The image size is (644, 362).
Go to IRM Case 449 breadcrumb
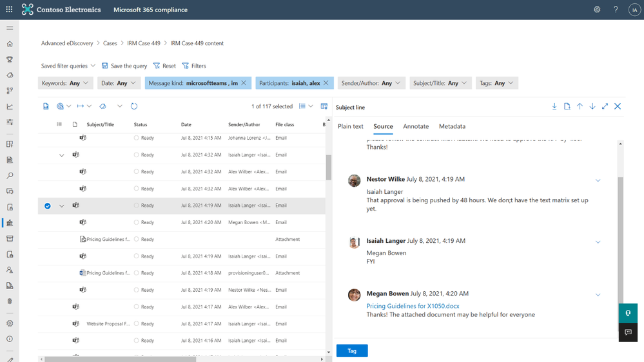click(x=144, y=43)
